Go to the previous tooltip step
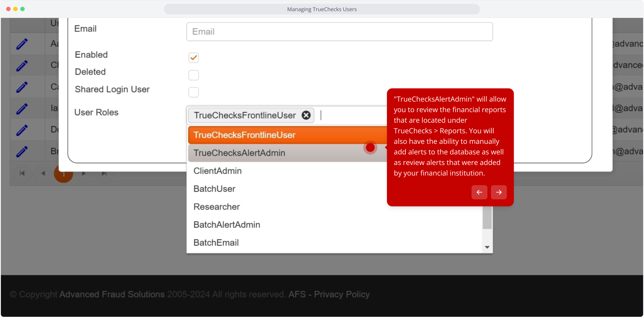Viewport: 644px width, 317px height. point(479,192)
